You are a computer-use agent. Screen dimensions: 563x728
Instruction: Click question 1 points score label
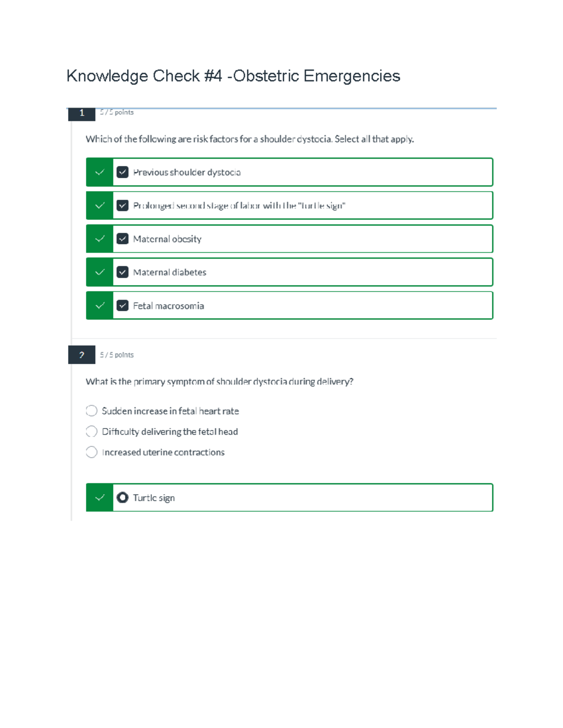pyautogui.click(x=117, y=113)
